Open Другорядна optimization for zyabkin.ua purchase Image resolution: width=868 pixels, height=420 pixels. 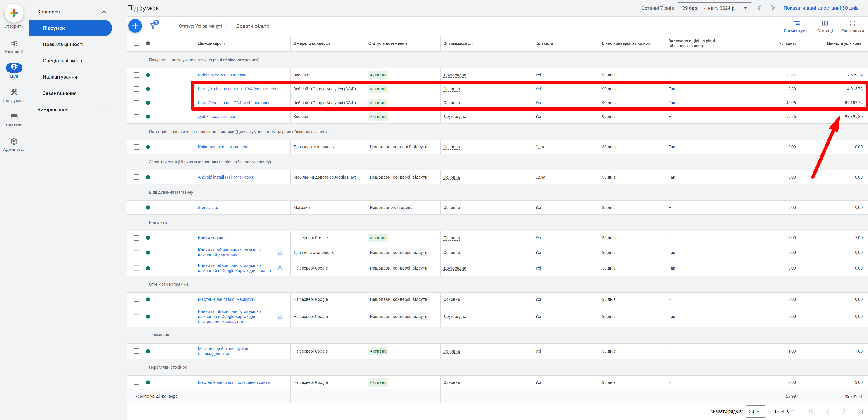pyautogui.click(x=454, y=117)
